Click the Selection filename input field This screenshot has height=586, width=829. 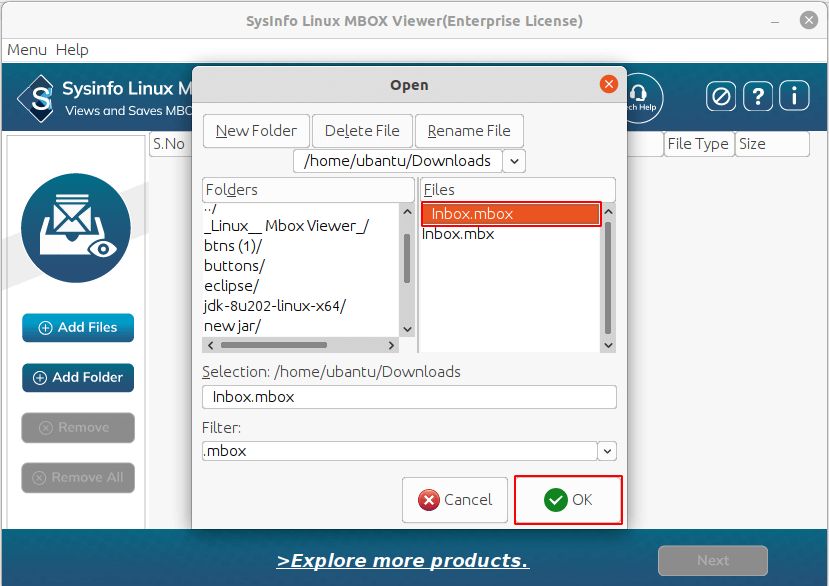click(x=409, y=397)
